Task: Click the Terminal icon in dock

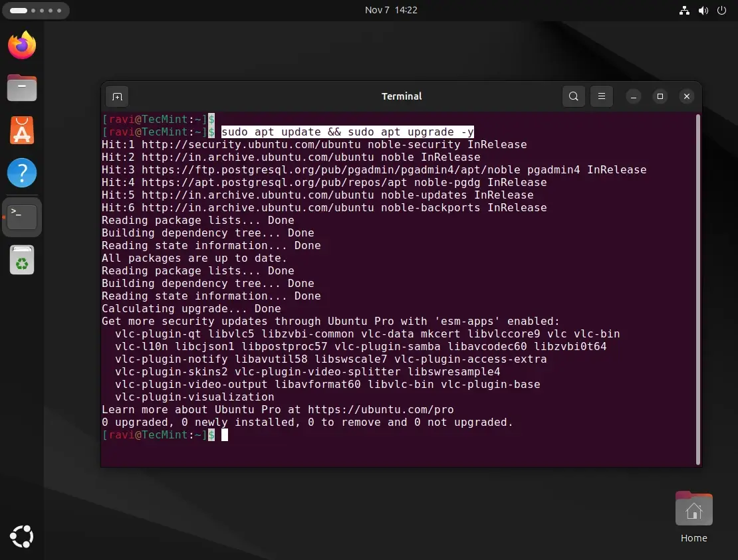Action: 22,216
